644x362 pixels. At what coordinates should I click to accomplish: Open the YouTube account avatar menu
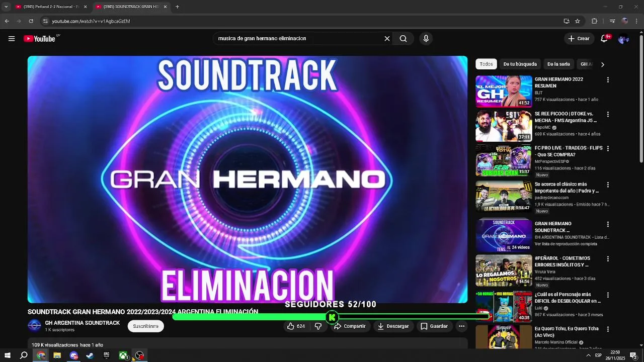pyautogui.click(x=623, y=39)
